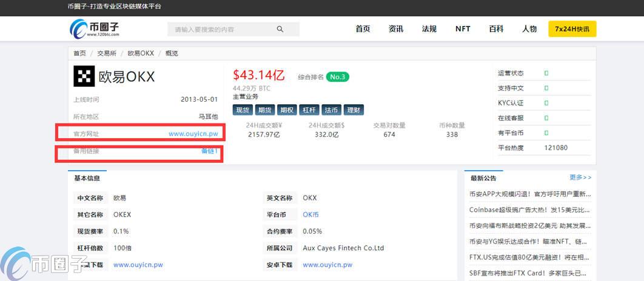Screen dimensions: 644x281
Task: Click the OKX checkerboard logo icon
Action: pos(84,76)
